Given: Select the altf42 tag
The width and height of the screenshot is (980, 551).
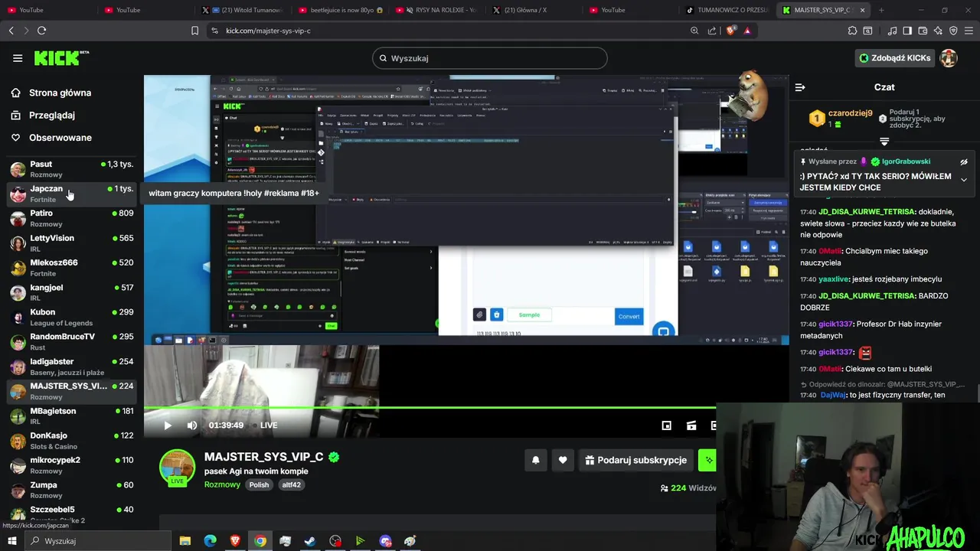Looking at the screenshot, I should click(291, 484).
